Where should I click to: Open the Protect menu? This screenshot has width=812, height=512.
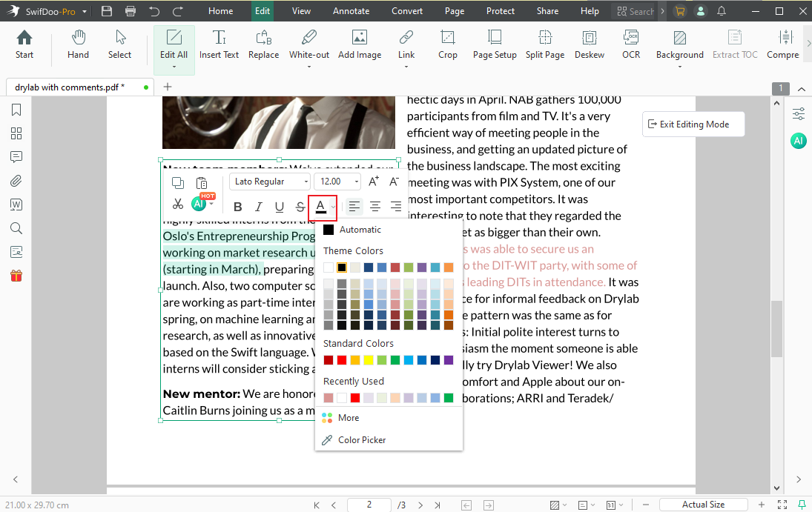pos(500,10)
